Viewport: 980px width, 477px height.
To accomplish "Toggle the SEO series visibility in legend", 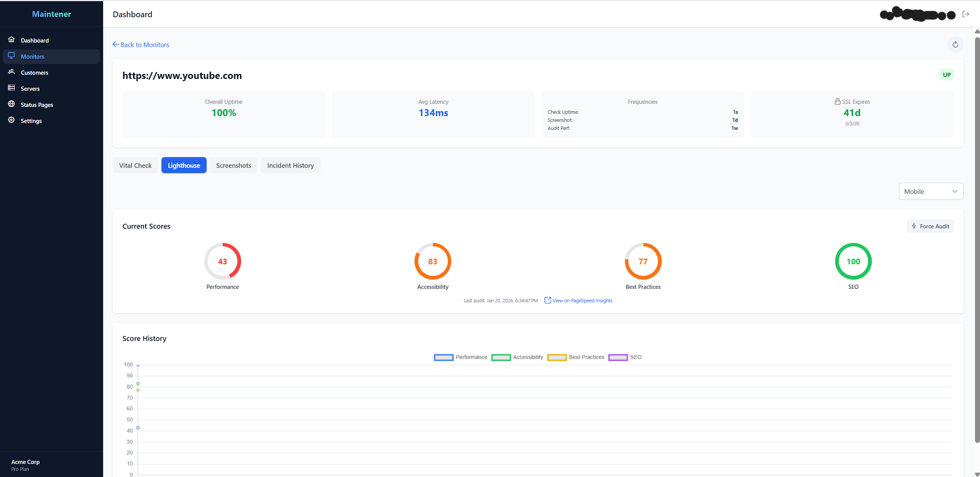I will [636, 357].
